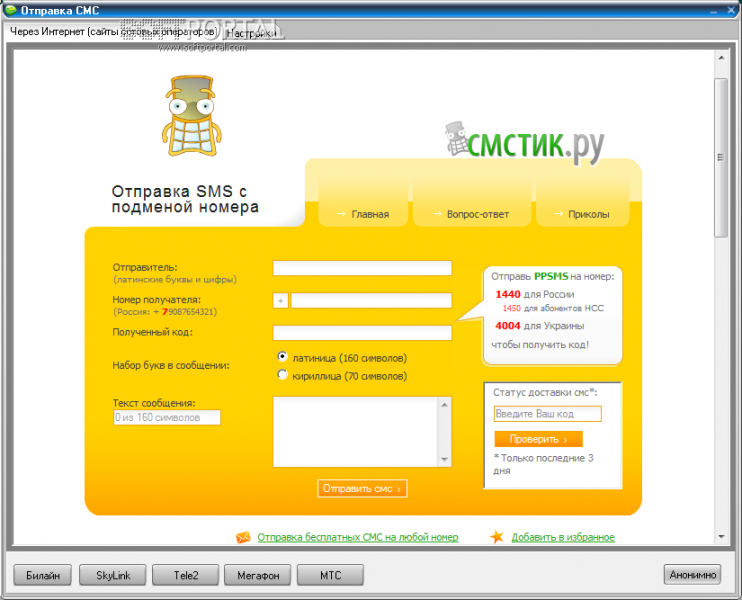The image size is (742, 600).
Task: Click the 4004 для Украины number text
Action: 539,326
